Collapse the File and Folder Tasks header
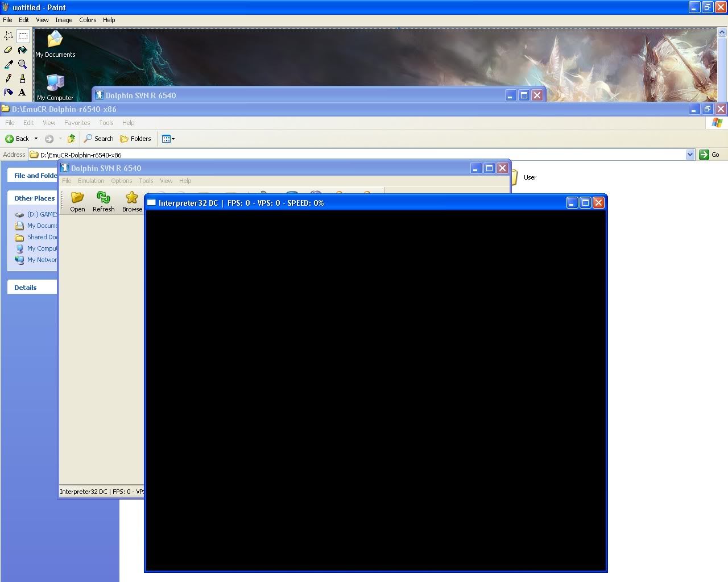The width and height of the screenshot is (728, 582). tap(32, 175)
